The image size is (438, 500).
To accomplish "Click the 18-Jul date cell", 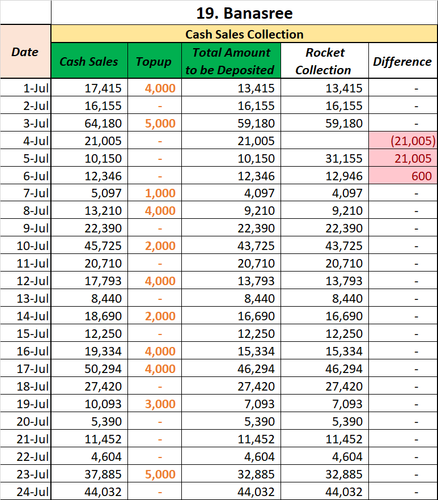I will click(25, 386).
